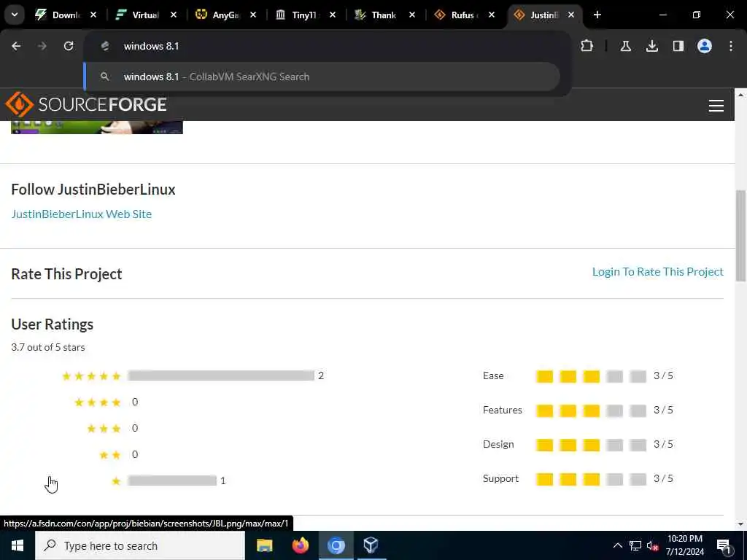Open Firefox from the taskbar

[300, 545]
